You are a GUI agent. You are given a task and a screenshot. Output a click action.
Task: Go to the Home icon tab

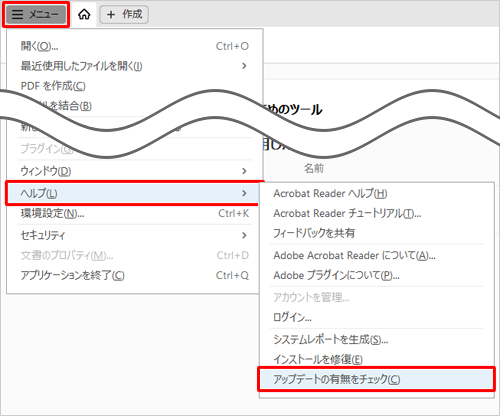pyautogui.click(x=84, y=14)
